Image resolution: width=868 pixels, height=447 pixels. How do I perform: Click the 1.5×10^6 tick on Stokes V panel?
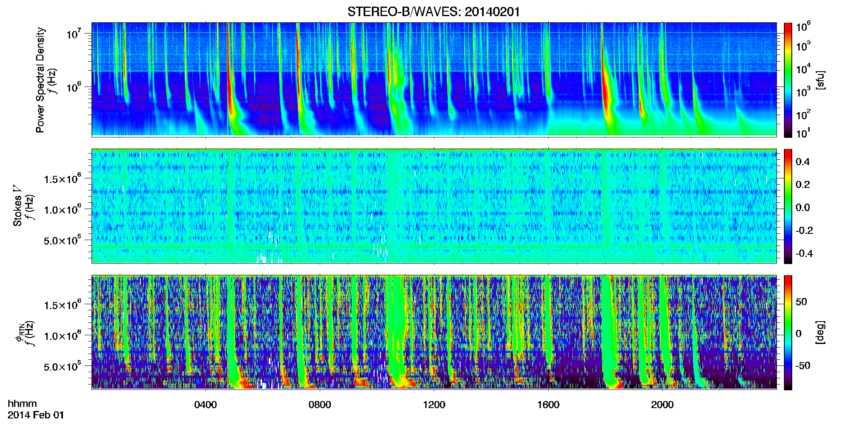pos(63,178)
